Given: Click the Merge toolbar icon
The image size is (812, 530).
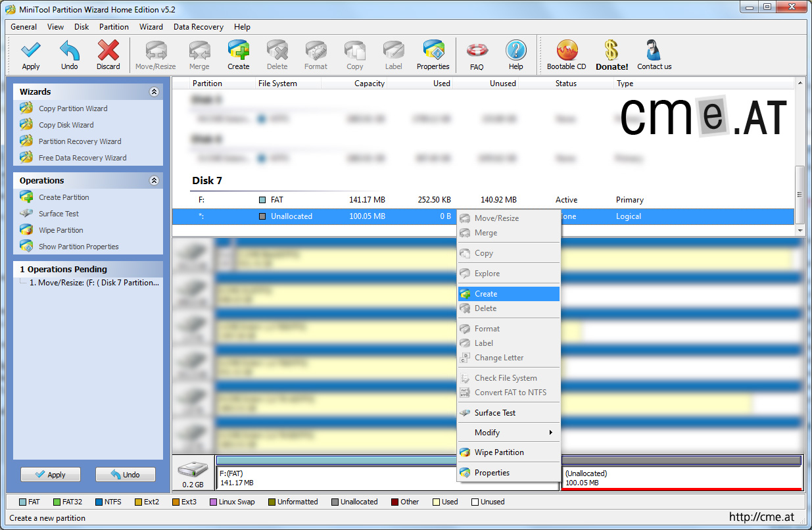Looking at the screenshot, I should 199,51.
